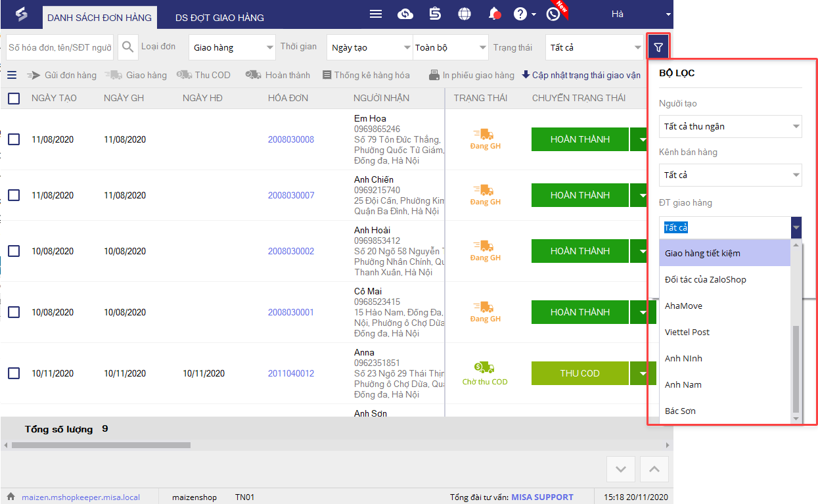Select Viettel Post delivery partner
This screenshot has width=818, height=504.
725,332
